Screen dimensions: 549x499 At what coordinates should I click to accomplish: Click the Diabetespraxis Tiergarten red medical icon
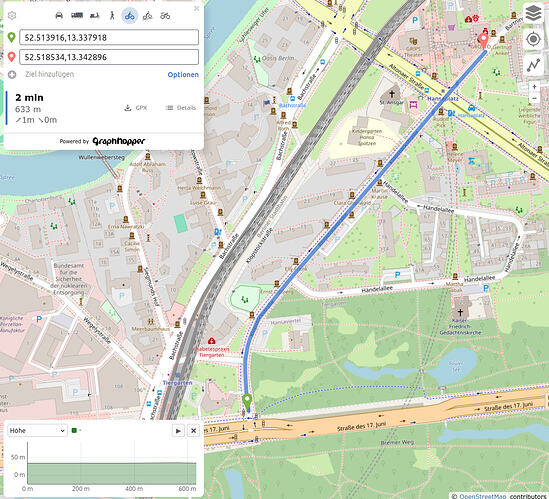(211, 340)
